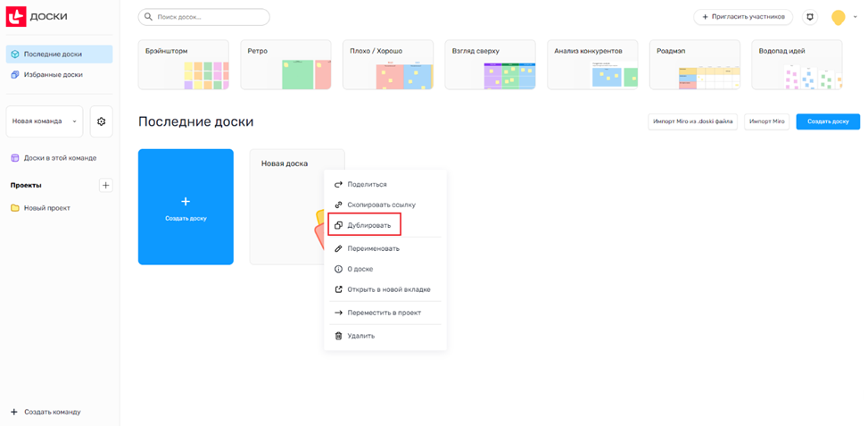The width and height of the screenshot is (868, 426).
Task: Open the Роадмэп template
Action: (x=695, y=64)
